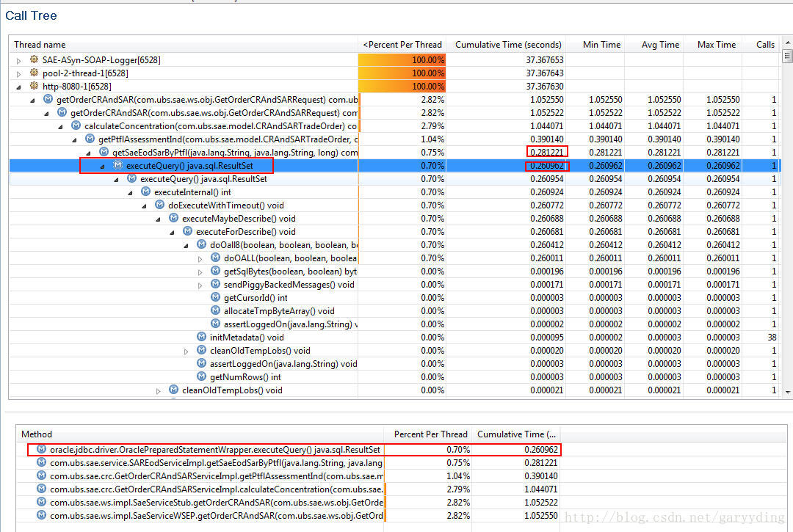This screenshot has width=793, height=532.
Task: Collapse the getSaeEodSarByPtfl node
Action: click(x=89, y=153)
